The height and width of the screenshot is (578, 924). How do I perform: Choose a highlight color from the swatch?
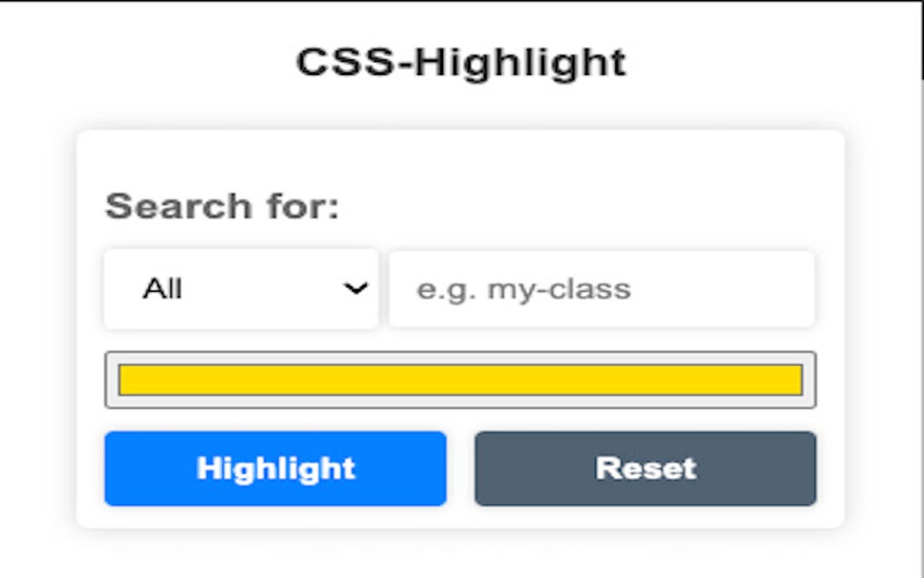coord(460,381)
